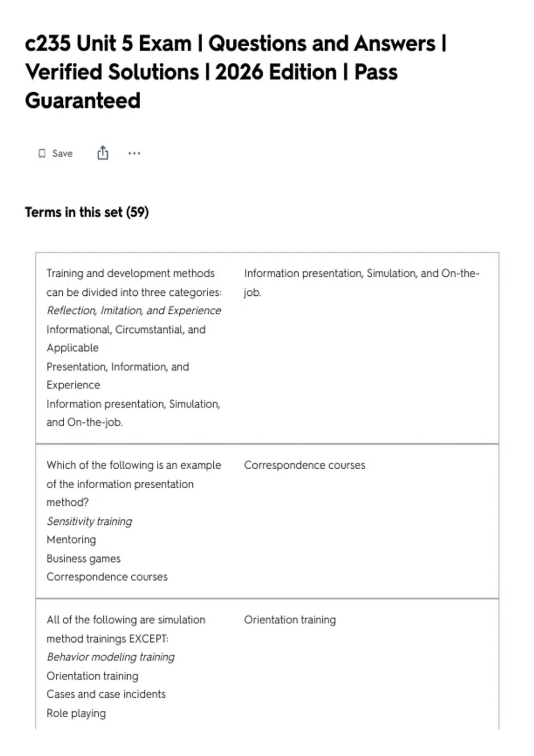Select the simulation method trainings EXCEPT question

(x=126, y=629)
